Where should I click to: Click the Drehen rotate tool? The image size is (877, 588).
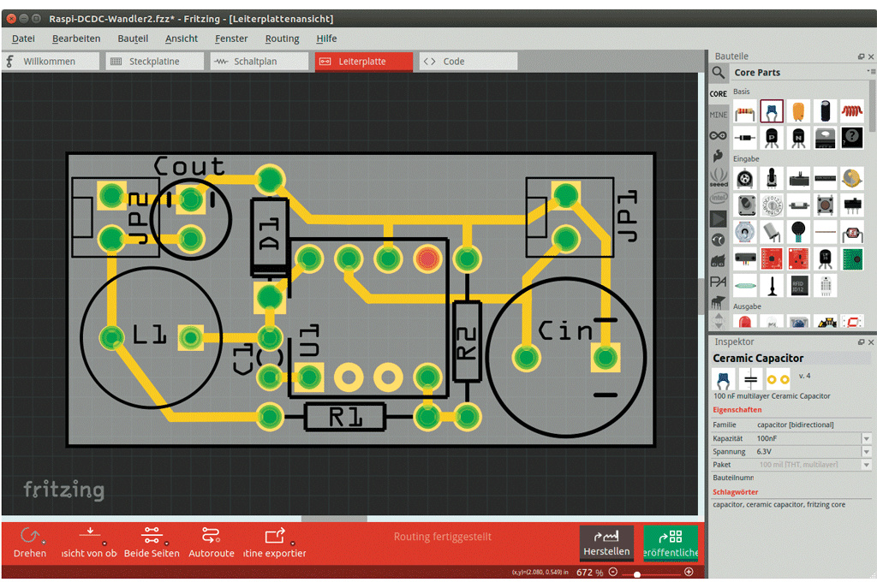[x=30, y=542]
